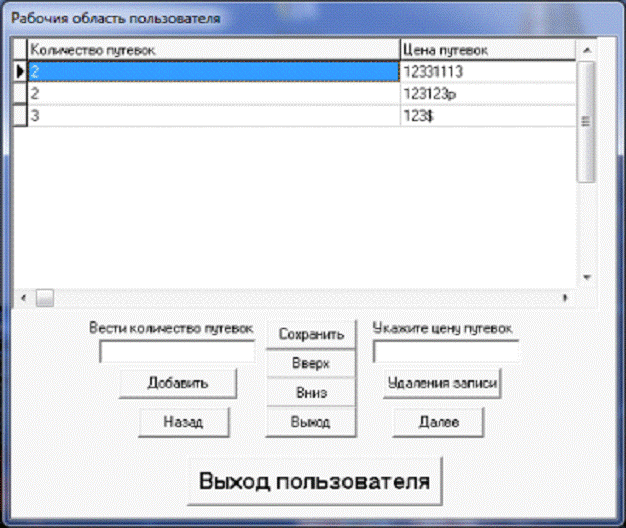626x528 pixels.
Task: Click the vertical scrollbar up arrow
Action: click(x=586, y=50)
